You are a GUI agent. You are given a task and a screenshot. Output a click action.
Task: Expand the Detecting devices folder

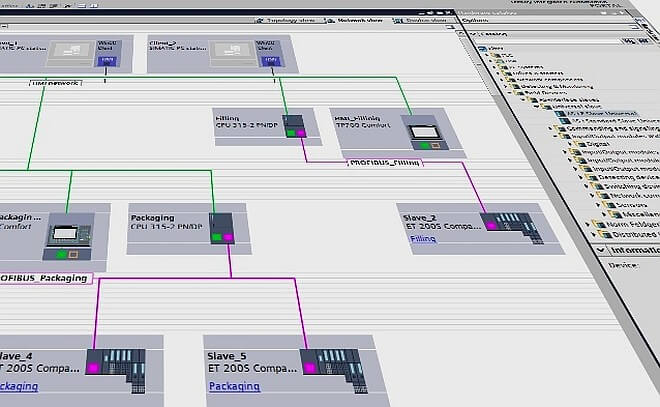[581, 177]
